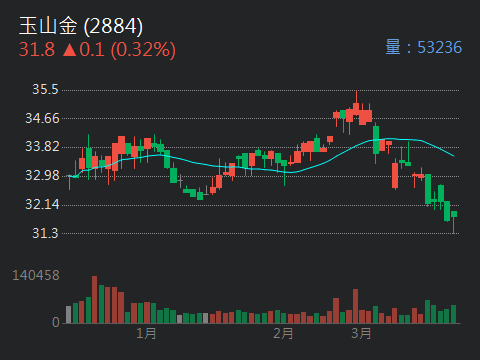Click the 2月 date axis label
Screen dimensions: 480x360
click(x=283, y=333)
